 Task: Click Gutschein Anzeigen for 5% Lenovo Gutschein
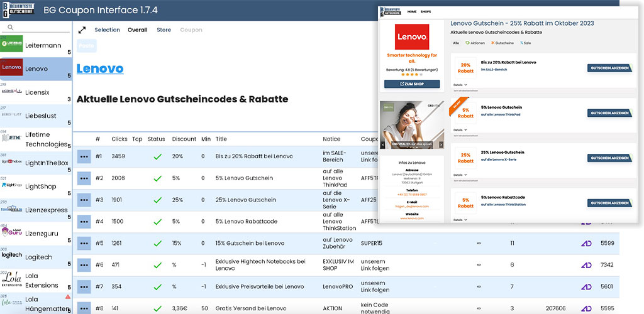609,113
